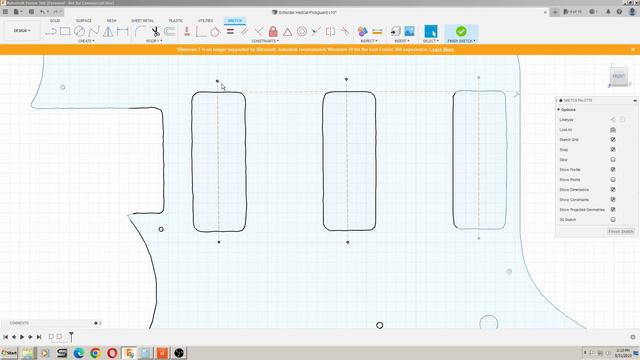Open the Insert Canvas image tool

409,31
